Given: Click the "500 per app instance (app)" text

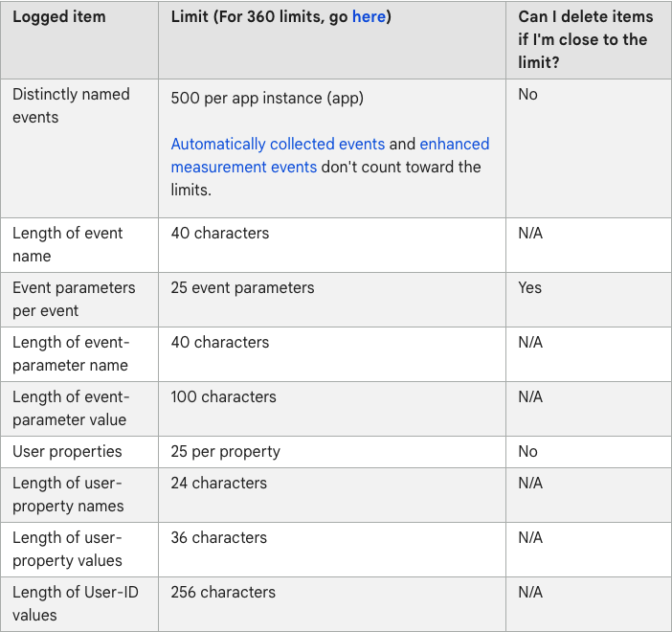Looking at the screenshot, I should point(267,99).
